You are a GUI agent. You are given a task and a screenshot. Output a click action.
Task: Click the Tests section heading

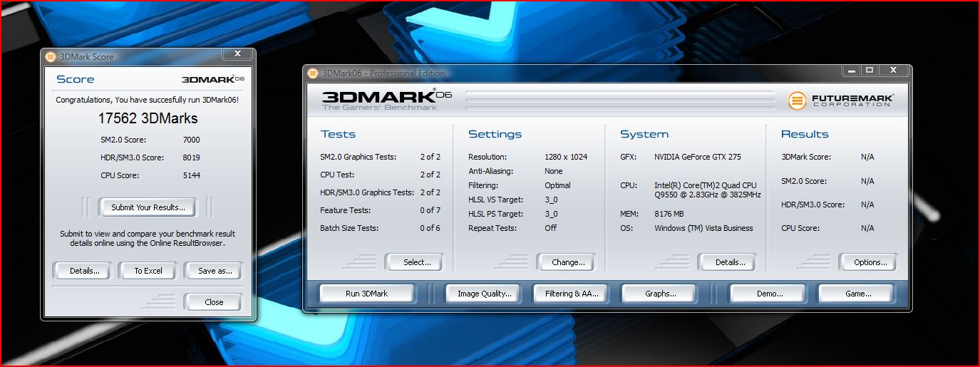[x=338, y=134]
